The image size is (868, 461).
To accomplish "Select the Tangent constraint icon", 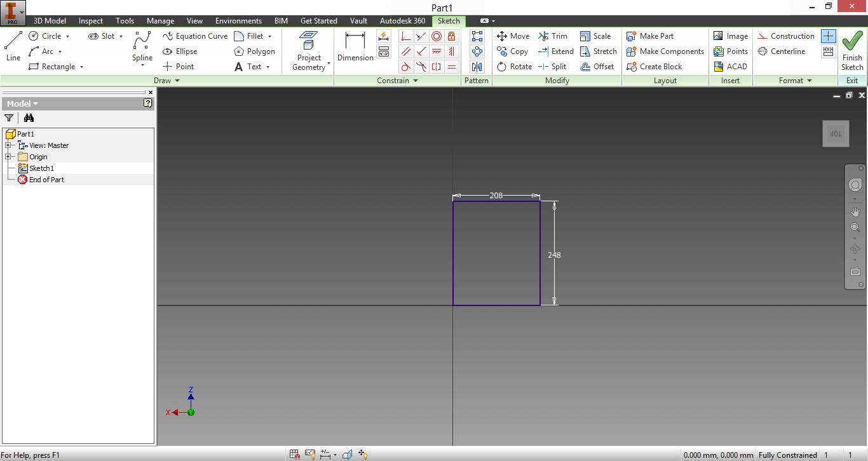I will (x=406, y=67).
